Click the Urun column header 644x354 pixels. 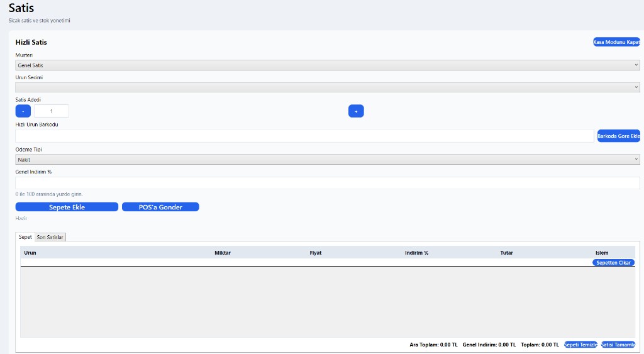pos(30,253)
